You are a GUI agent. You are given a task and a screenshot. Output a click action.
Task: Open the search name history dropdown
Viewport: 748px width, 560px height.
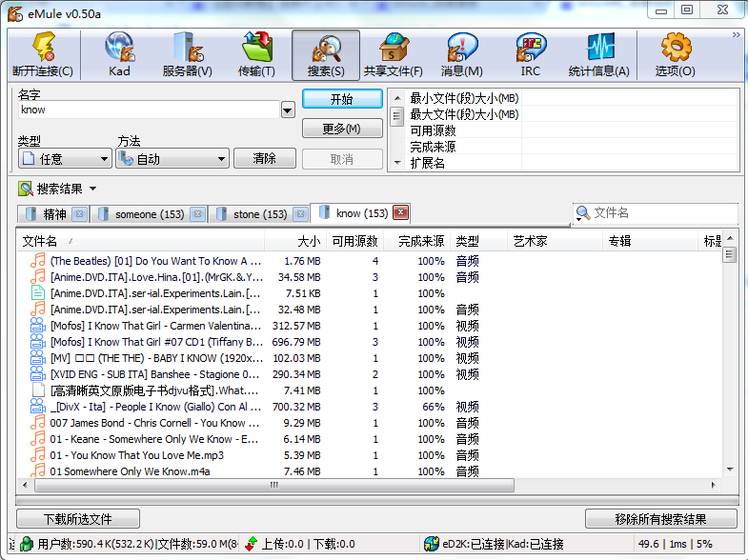tap(288, 110)
